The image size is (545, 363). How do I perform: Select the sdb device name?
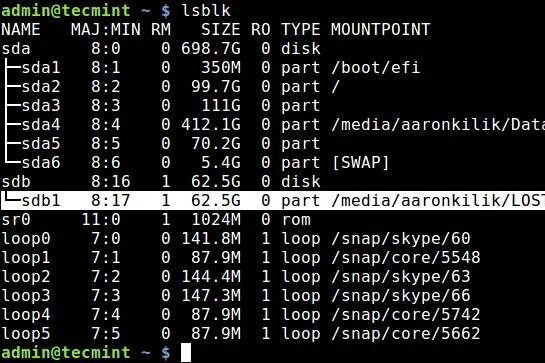pos(16,182)
